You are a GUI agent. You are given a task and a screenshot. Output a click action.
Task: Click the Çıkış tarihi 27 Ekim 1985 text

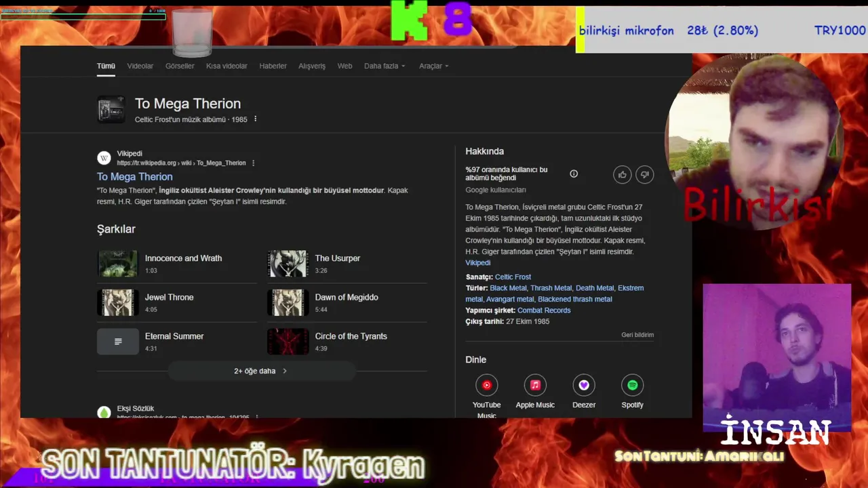click(507, 321)
